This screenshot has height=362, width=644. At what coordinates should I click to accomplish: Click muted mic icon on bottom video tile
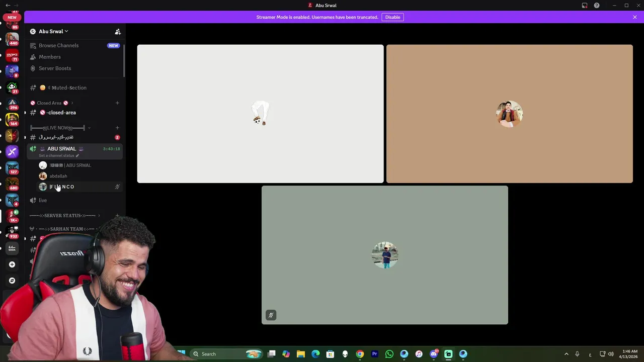(271, 315)
